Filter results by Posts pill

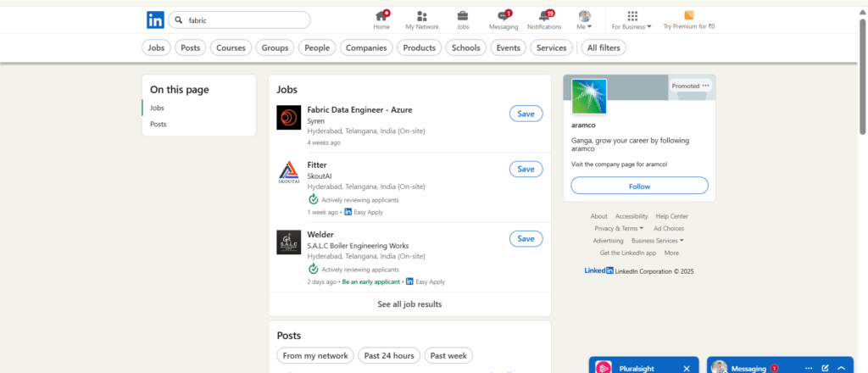tap(191, 48)
